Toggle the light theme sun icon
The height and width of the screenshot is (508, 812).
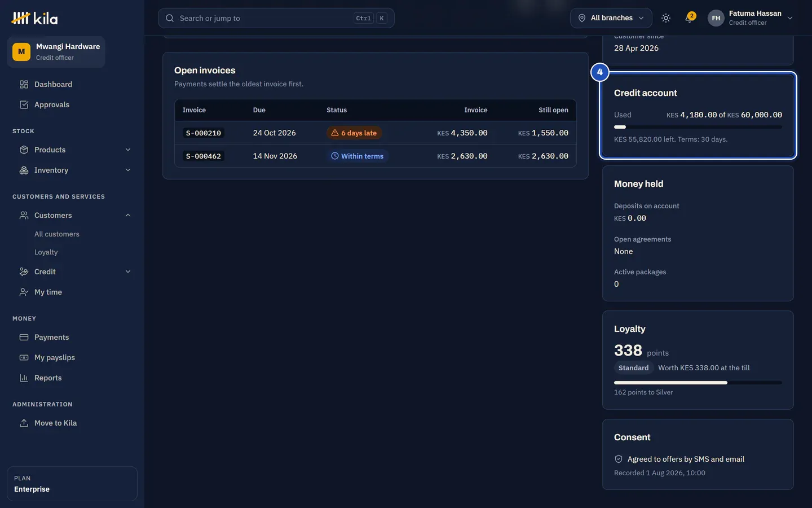666,18
